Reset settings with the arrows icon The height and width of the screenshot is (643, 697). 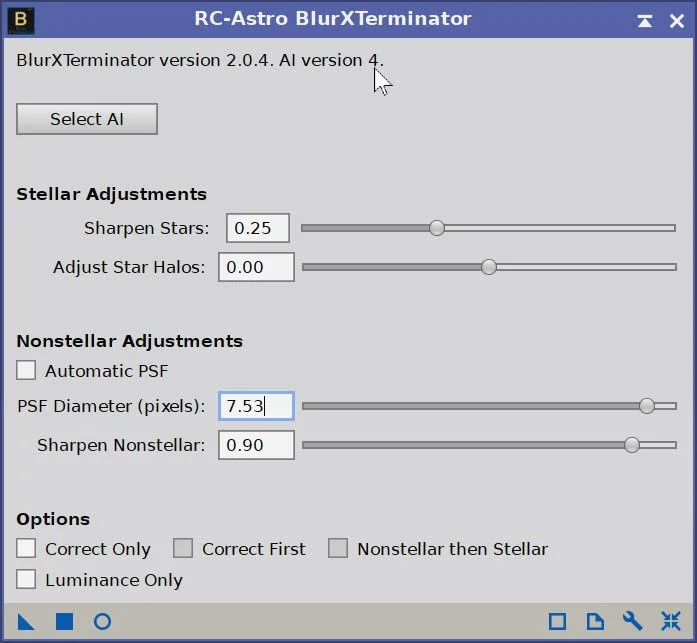point(670,621)
